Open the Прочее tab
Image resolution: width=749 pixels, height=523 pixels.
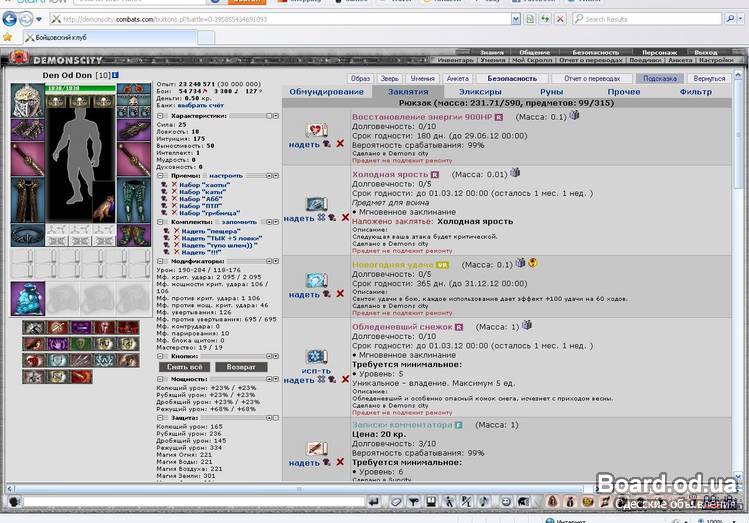(624, 92)
